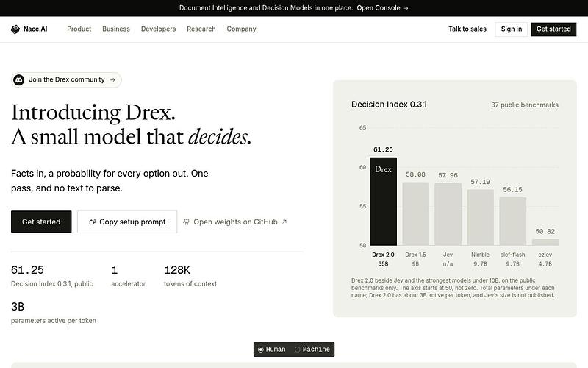Click the 61.25 value above Drex bar
588x368 pixels.
(383, 149)
